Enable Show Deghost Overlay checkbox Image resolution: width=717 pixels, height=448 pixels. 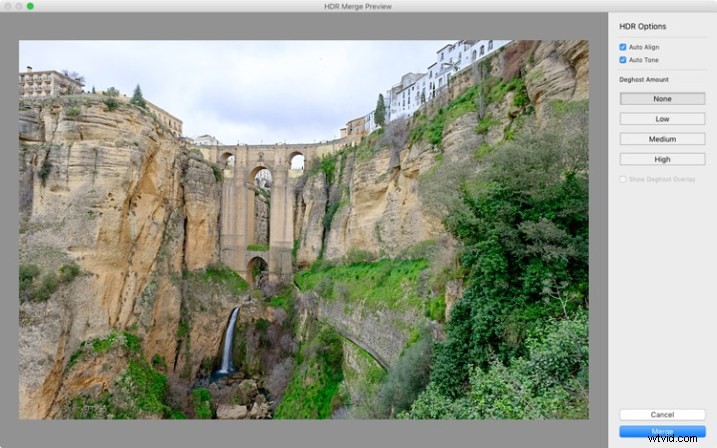pyautogui.click(x=623, y=179)
